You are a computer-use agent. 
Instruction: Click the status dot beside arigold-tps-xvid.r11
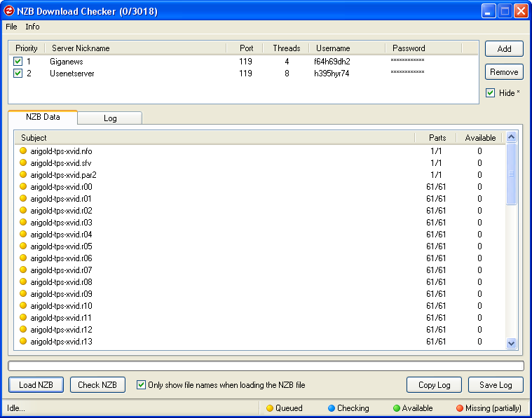23,317
